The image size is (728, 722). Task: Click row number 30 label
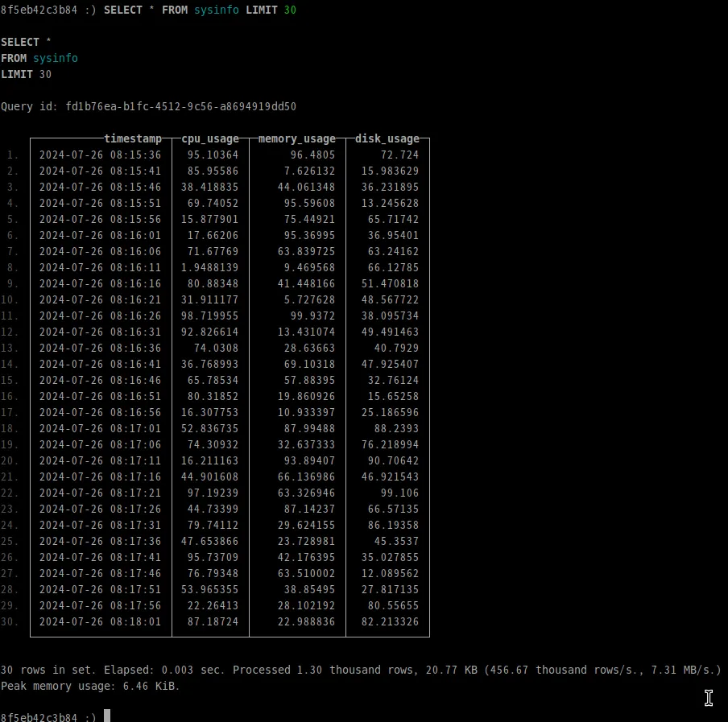tap(10, 621)
